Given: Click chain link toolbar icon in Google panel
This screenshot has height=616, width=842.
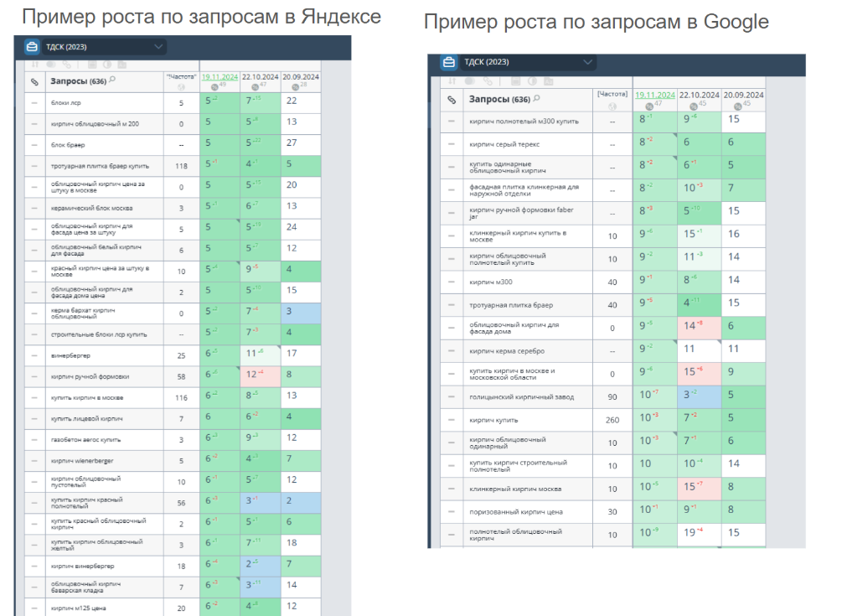Looking at the screenshot, I should [x=488, y=81].
